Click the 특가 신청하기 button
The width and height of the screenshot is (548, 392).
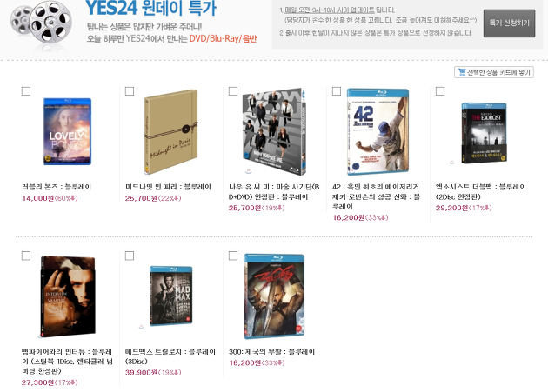click(x=509, y=23)
